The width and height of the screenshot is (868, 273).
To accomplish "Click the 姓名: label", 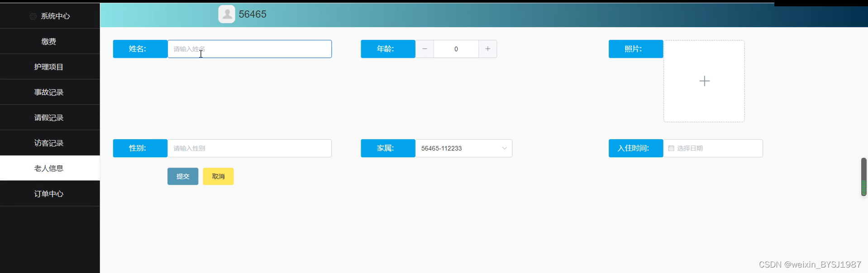I will [x=140, y=49].
